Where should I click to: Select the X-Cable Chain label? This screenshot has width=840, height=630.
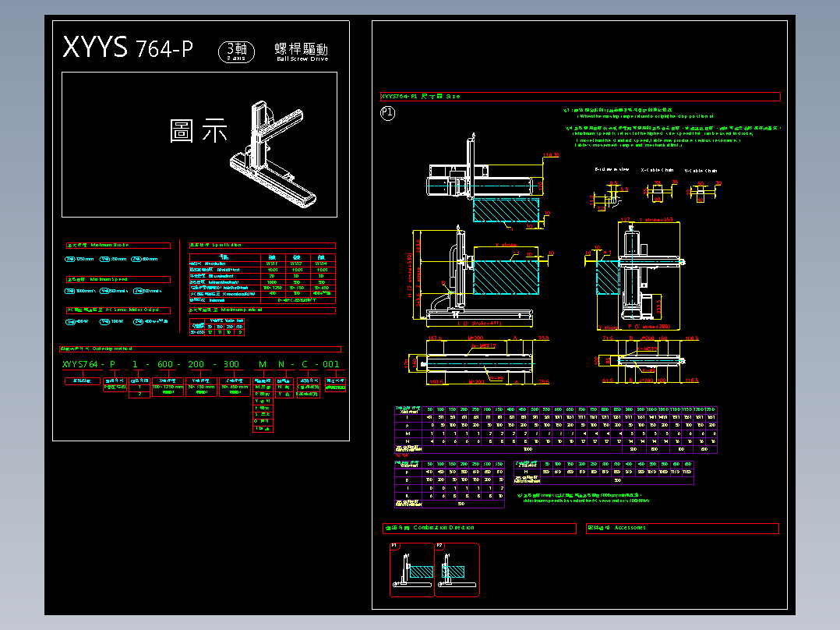click(657, 170)
